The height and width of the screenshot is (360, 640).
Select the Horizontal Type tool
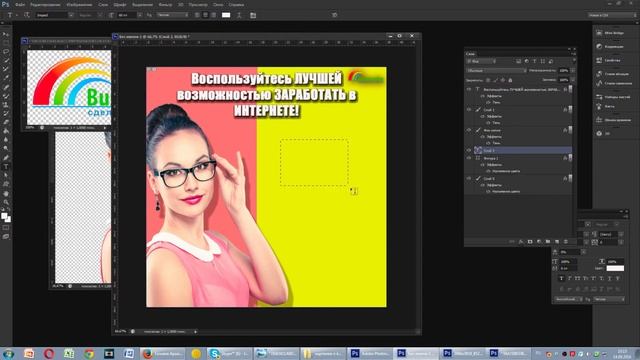click(6, 167)
